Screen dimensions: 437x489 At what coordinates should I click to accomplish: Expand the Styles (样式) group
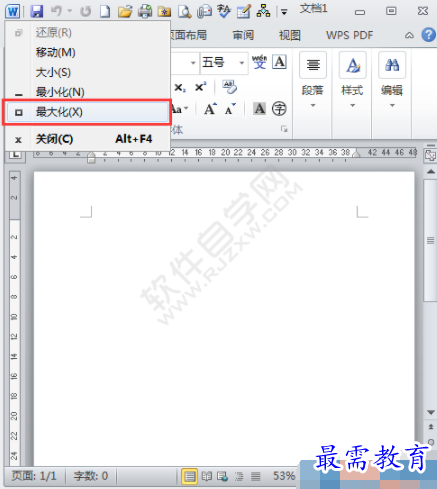coord(352,80)
